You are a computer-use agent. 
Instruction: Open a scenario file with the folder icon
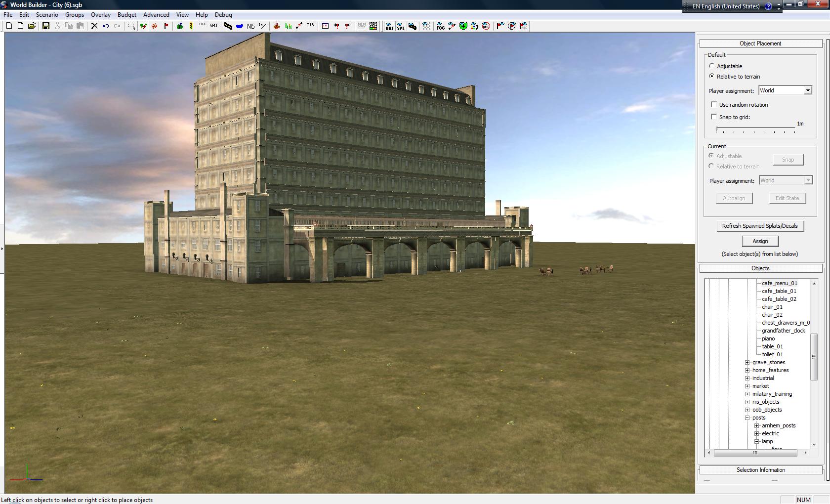point(32,26)
